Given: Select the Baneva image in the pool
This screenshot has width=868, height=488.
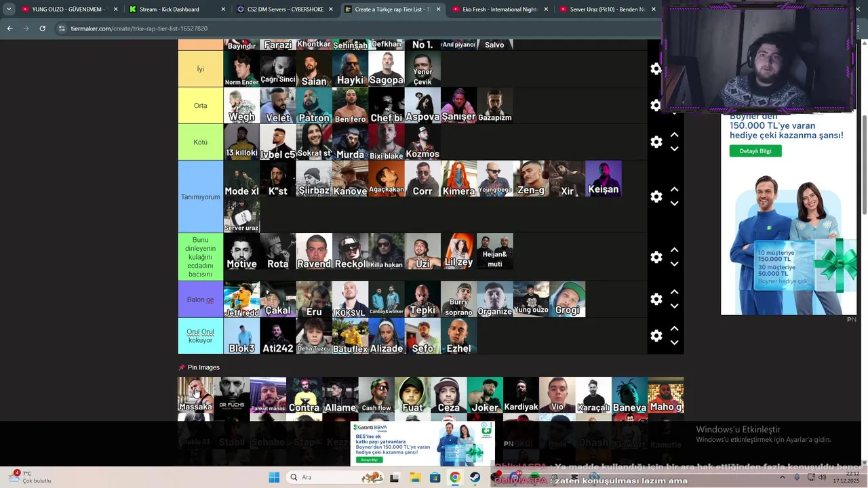Looking at the screenshot, I should [x=629, y=395].
